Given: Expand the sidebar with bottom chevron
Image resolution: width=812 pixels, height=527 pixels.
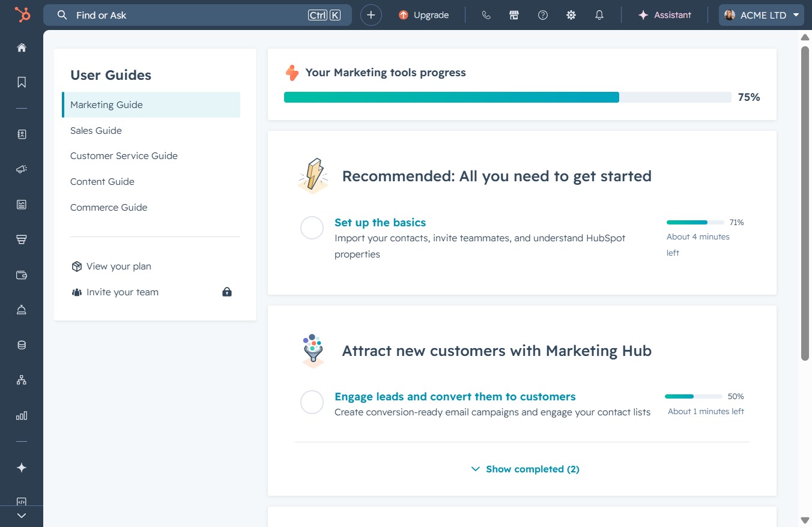Looking at the screenshot, I should pyautogui.click(x=22, y=516).
